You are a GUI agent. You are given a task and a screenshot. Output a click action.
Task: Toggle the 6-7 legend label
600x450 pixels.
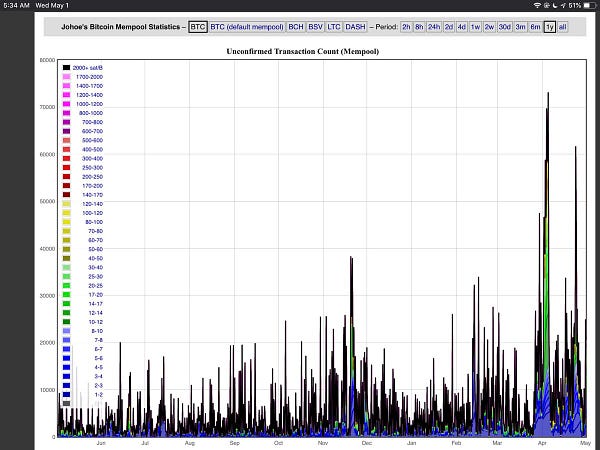(x=98, y=349)
